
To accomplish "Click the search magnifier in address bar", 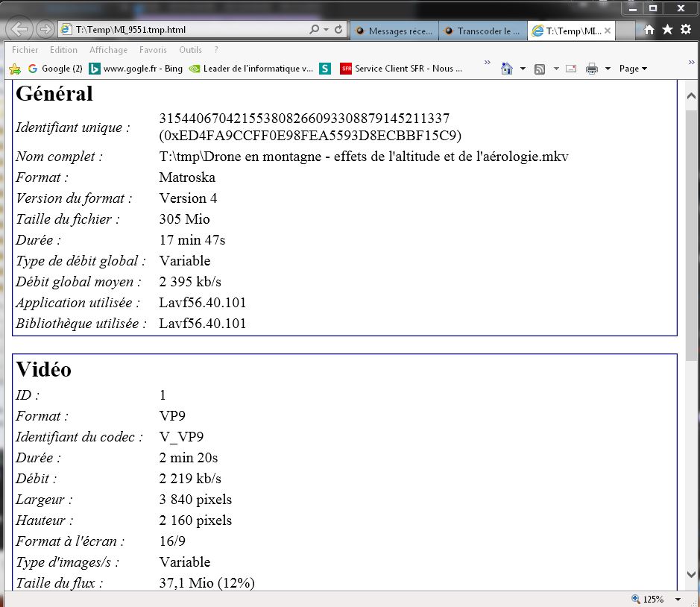I will tap(315, 30).
